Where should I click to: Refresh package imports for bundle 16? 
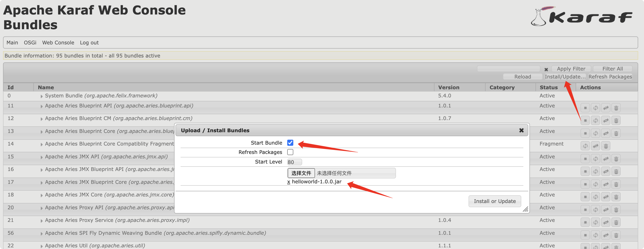pos(595,171)
